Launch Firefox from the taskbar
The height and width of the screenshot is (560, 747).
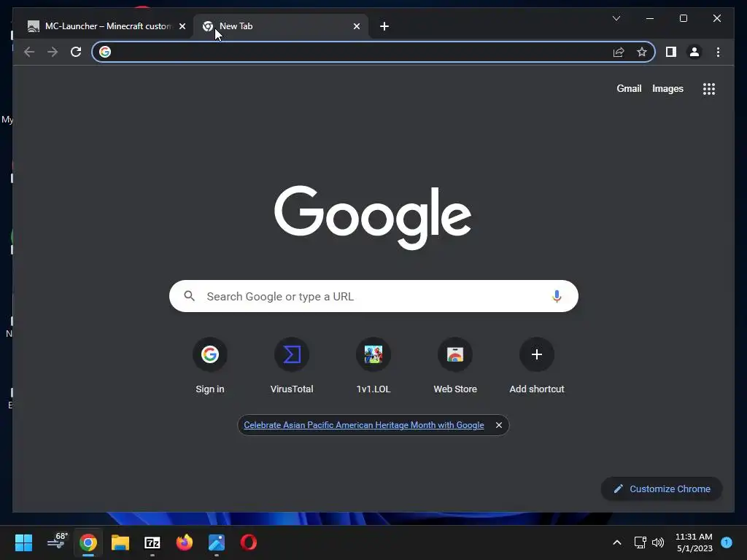pos(185,542)
